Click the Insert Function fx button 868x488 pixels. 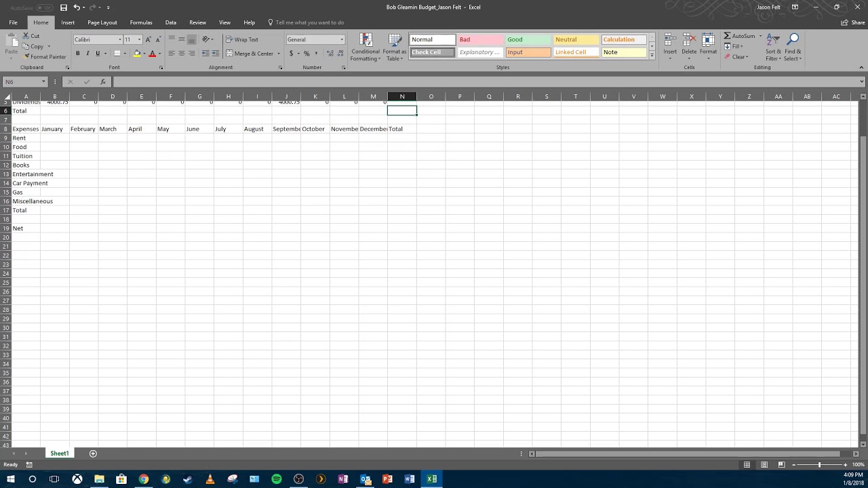pos(102,82)
